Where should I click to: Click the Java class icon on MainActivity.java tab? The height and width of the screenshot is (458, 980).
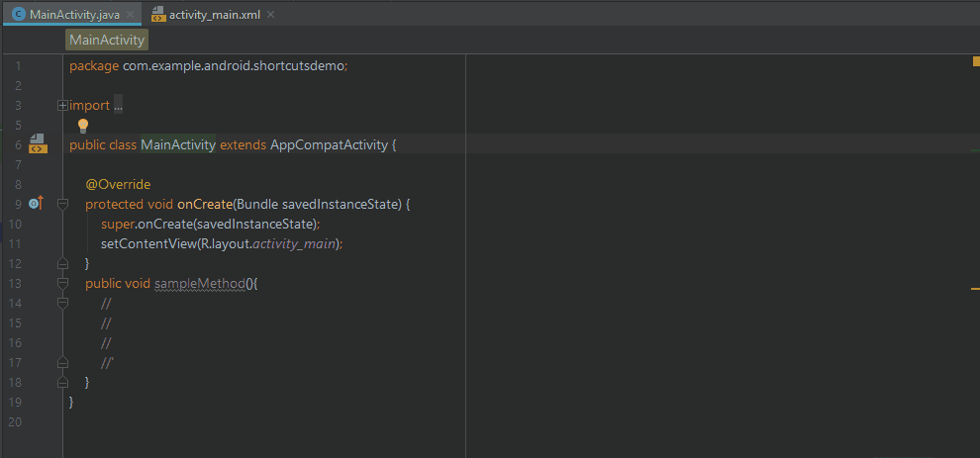click(18, 15)
